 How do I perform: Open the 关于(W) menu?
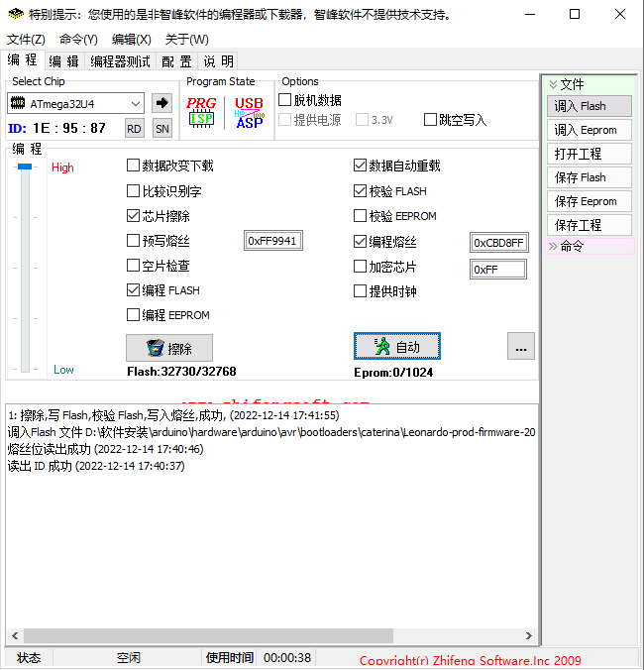pos(187,40)
